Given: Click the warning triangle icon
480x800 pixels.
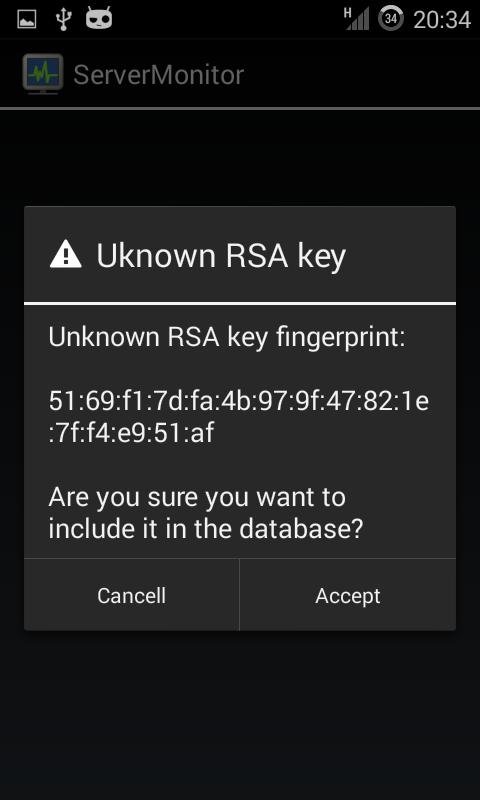Looking at the screenshot, I should (65, 254).
